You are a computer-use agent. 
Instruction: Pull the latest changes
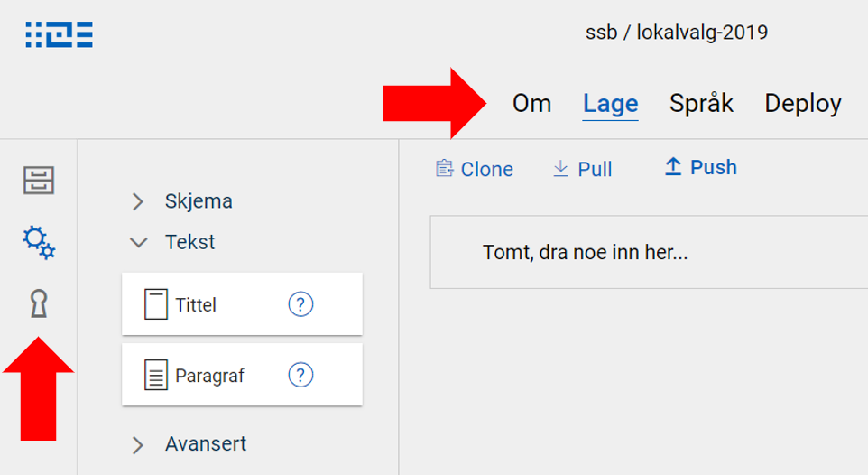(583, 169)
